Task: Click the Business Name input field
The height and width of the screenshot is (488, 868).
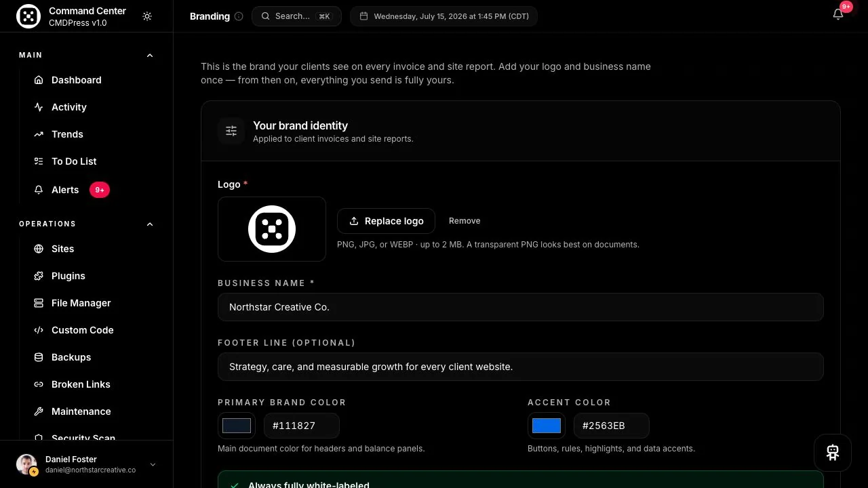Action: [521, 307]
